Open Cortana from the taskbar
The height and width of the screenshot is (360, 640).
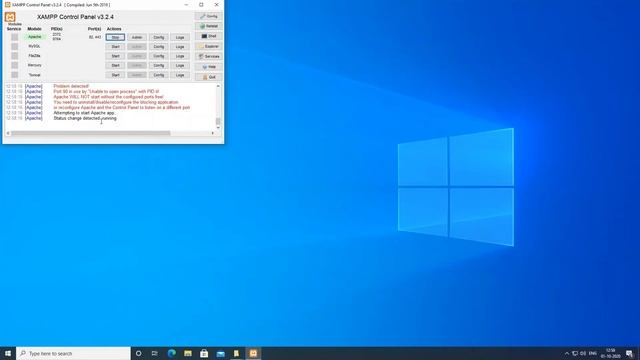[138, 353]
